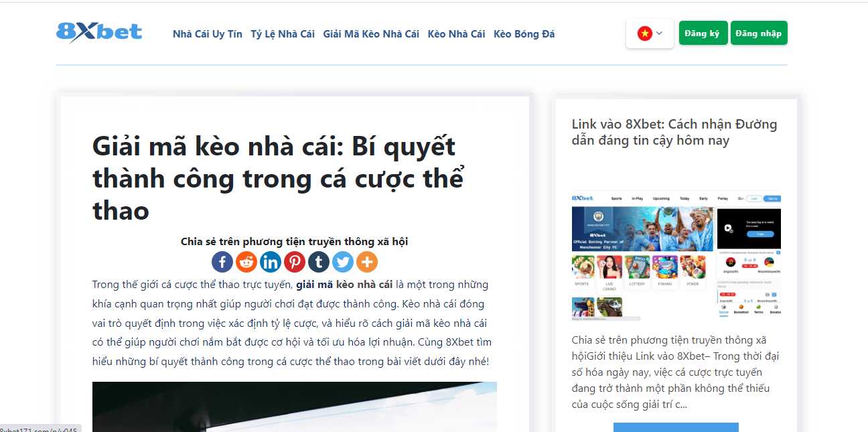Image resolution: width=868 pixels, height=432 pixels.
Task: Open the Kèo Nhà Cái navigation link
Action: (456, 34)
